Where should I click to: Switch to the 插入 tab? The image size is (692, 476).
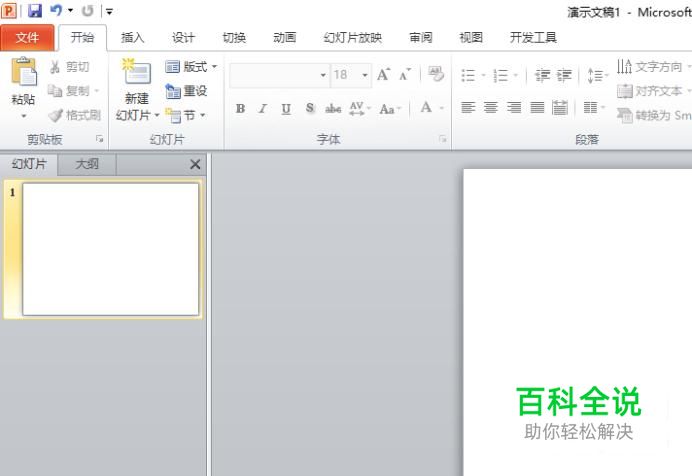tap(133, 38)
